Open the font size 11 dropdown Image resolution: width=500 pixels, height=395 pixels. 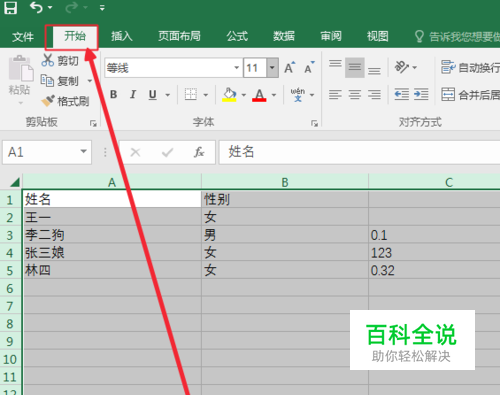pos(272,68)
